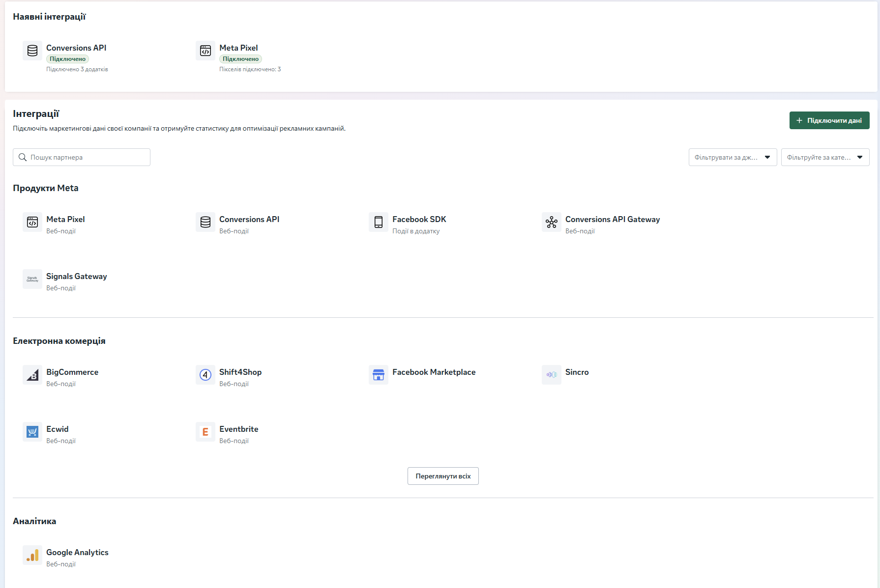The height and width of the screenshot is (588, 880).
Task: Click the Наявні інтеграції heading
Action: click(49, 17)
